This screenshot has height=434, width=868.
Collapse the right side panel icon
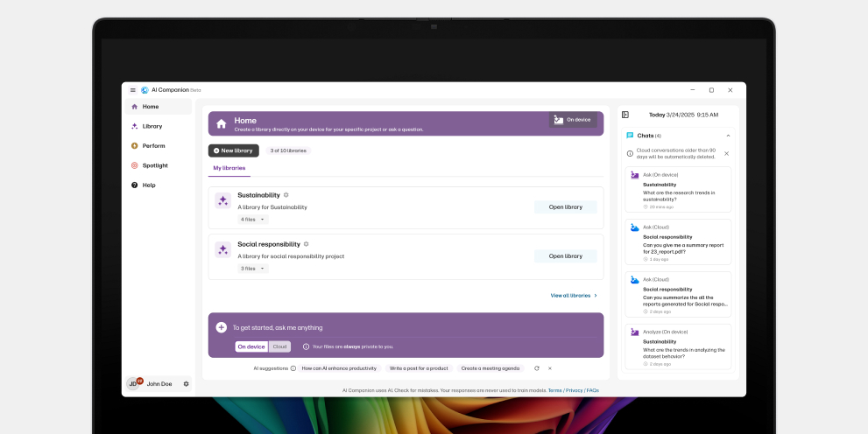click(625, 115)
